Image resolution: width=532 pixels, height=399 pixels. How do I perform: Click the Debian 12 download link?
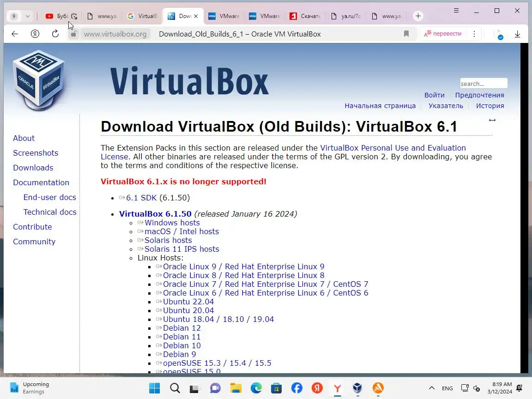182,328
